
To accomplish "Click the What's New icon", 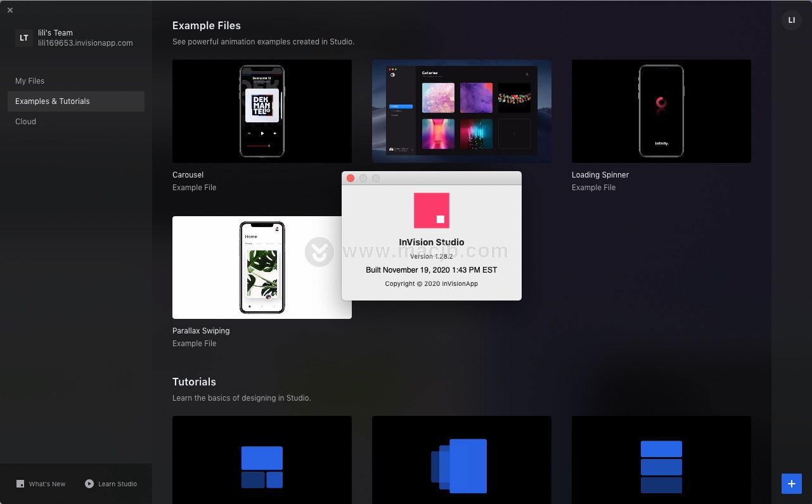I will point(20,484).
